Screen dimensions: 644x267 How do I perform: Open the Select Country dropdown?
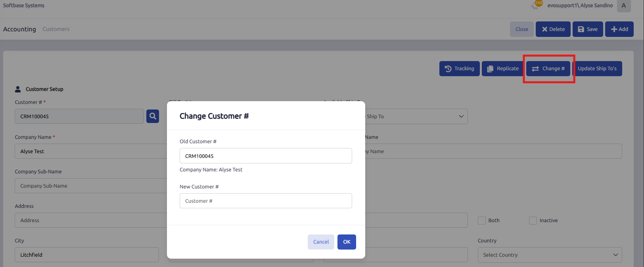coord(550,255)
